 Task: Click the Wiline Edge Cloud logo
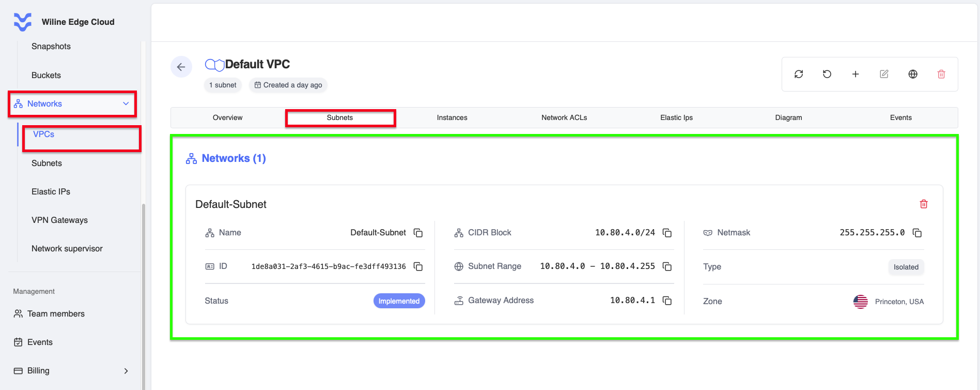point(23,22)
